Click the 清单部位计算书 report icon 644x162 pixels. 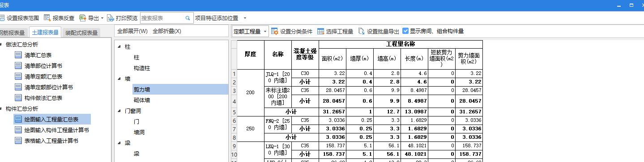pos(18,66)
